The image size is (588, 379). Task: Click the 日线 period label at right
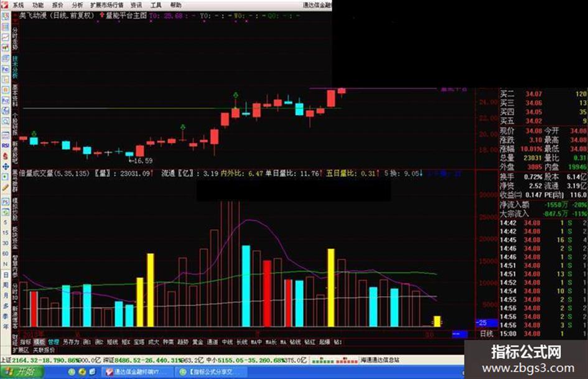tap(487, 334)
